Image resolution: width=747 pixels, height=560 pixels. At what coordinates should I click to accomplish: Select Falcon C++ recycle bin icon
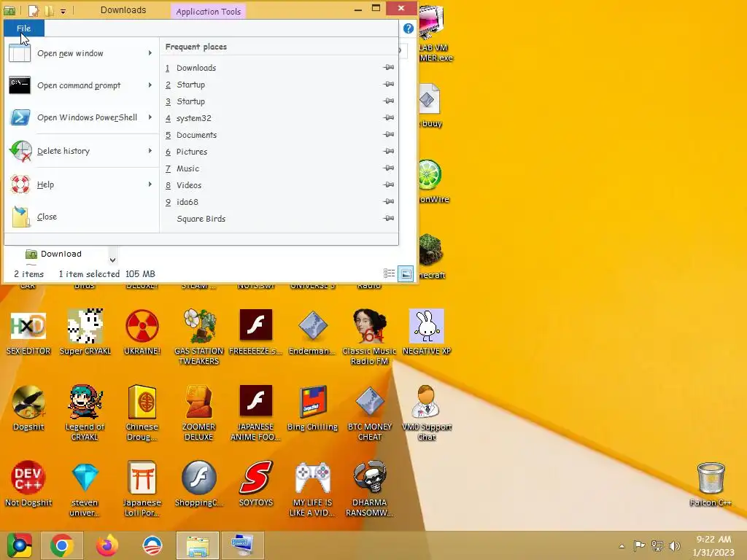(711, 484)
